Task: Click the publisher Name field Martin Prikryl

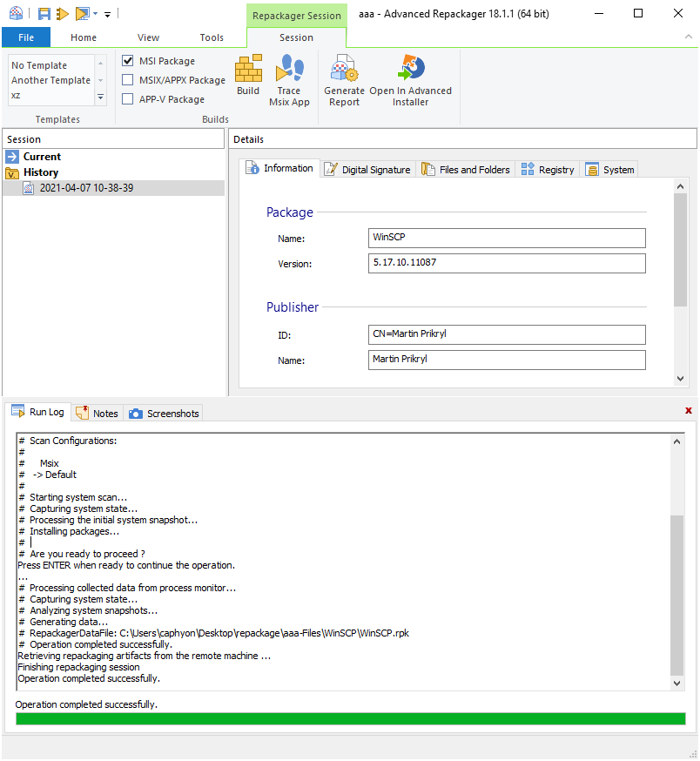Action: coord(507,360)
